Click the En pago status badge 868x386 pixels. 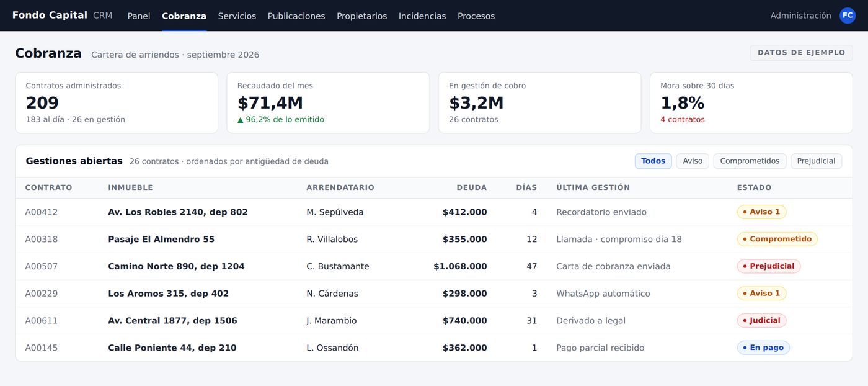click(763, 348)
